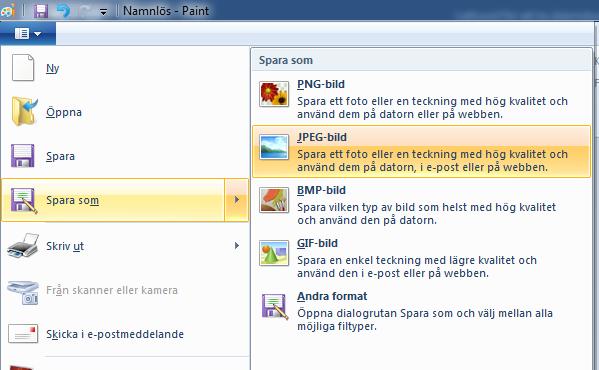
Task: Expand the Spara som submenu arrow
Action: click(x=236, y=199)
